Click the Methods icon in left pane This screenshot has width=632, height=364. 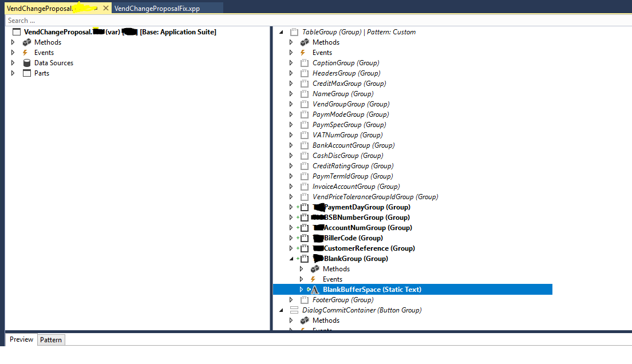coord(26,42)
